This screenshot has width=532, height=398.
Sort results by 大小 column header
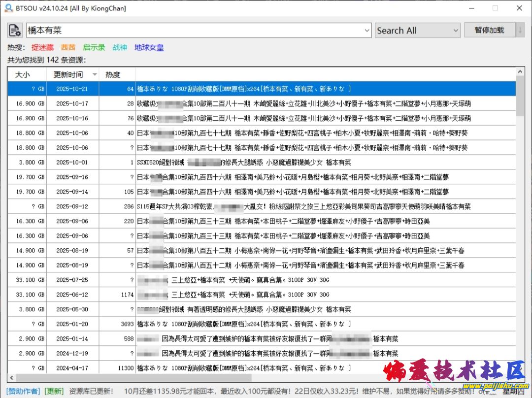click(22, 75)
